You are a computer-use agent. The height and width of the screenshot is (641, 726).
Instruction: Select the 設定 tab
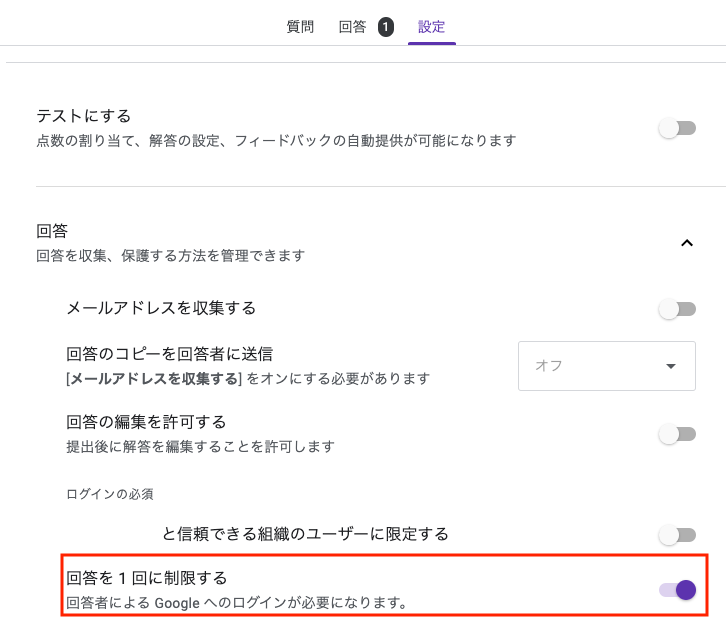point(432,27)
